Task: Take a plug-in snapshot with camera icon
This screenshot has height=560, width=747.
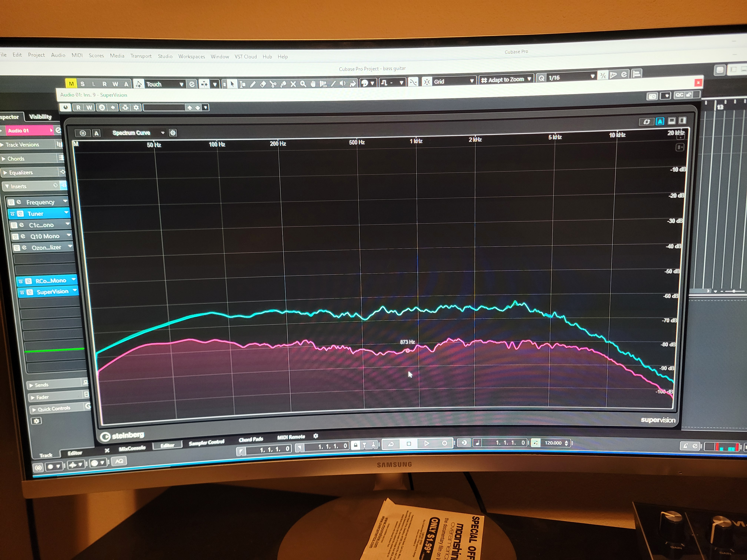Action: pos(652,96)
